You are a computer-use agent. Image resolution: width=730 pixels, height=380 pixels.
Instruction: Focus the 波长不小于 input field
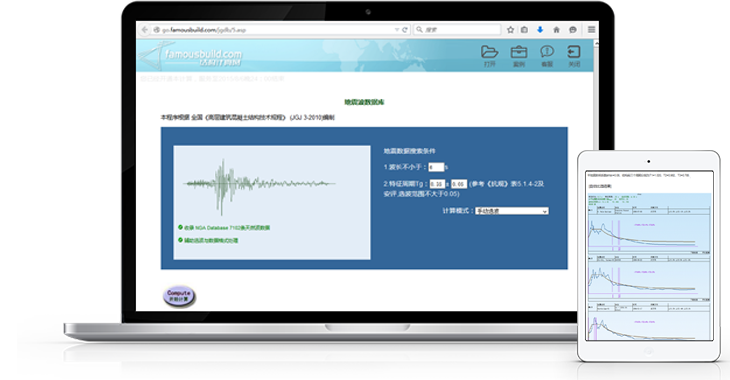click(x=436, y=167)
